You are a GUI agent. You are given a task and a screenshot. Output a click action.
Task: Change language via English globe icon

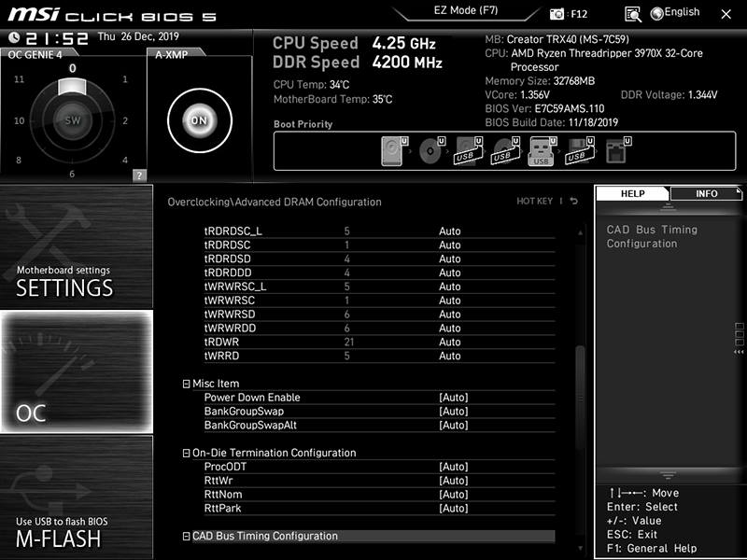pyautogui.click(x=675, y=13)
